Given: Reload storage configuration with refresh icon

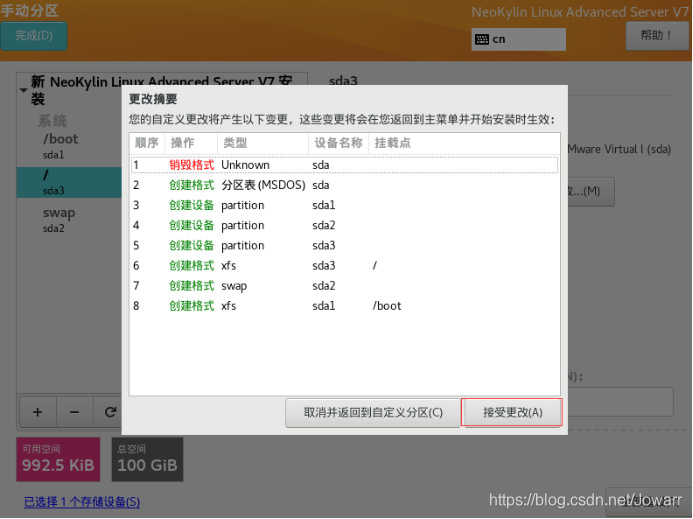Looking at the screenshot, I should (x=110, y=412).
